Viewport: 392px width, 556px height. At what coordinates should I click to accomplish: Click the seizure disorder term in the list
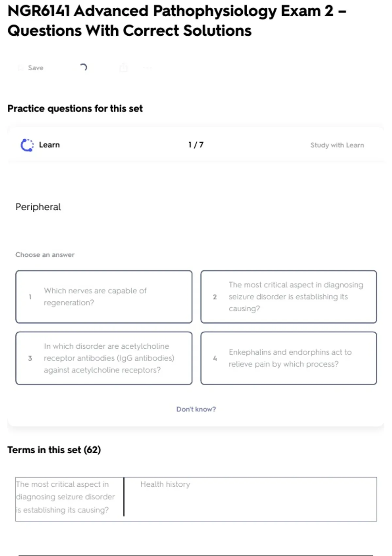(65, 497)
